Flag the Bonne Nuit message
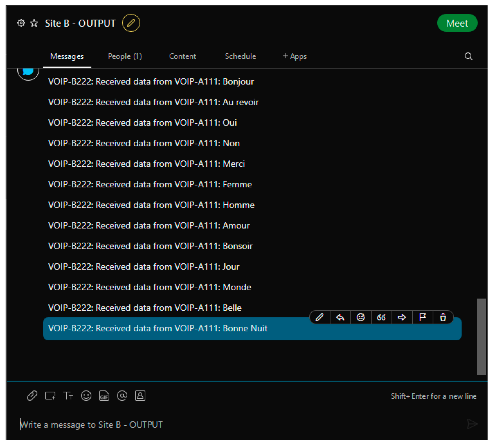 point(422,317)
